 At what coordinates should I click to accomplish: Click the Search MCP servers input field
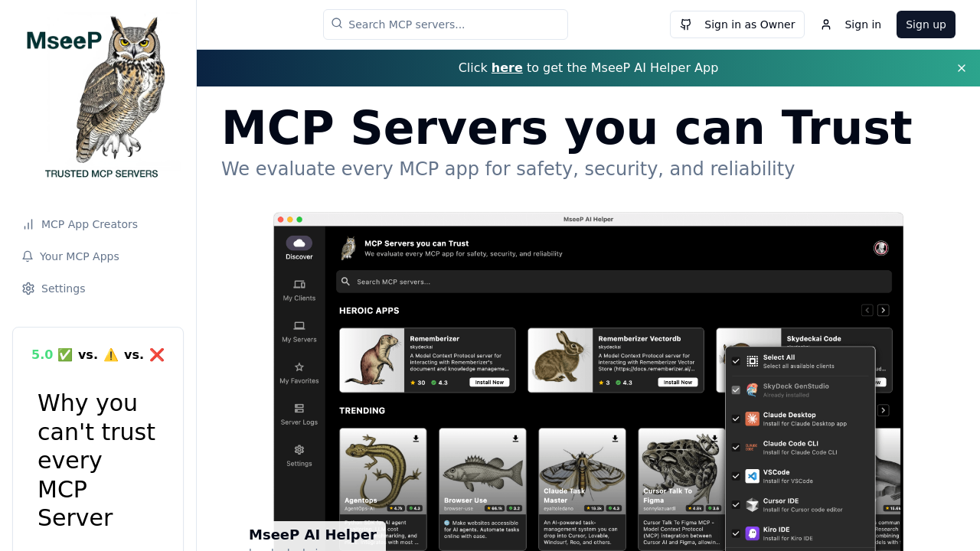point(445,24)
